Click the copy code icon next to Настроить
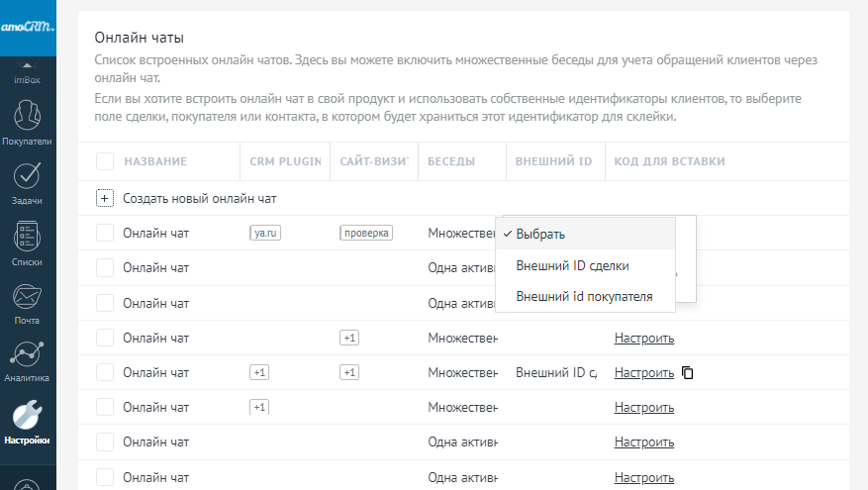Image resolution: width=868 pixels, height=490 pixels. pos(688,373)
